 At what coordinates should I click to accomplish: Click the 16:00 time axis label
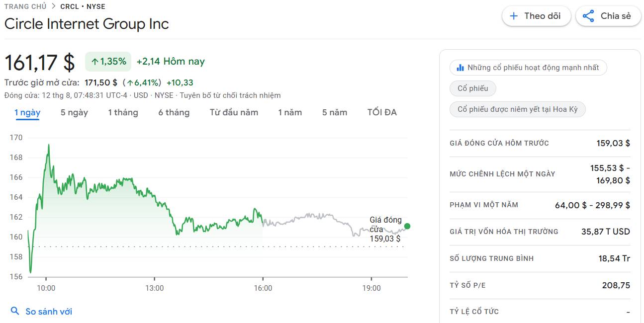[263, 288]
